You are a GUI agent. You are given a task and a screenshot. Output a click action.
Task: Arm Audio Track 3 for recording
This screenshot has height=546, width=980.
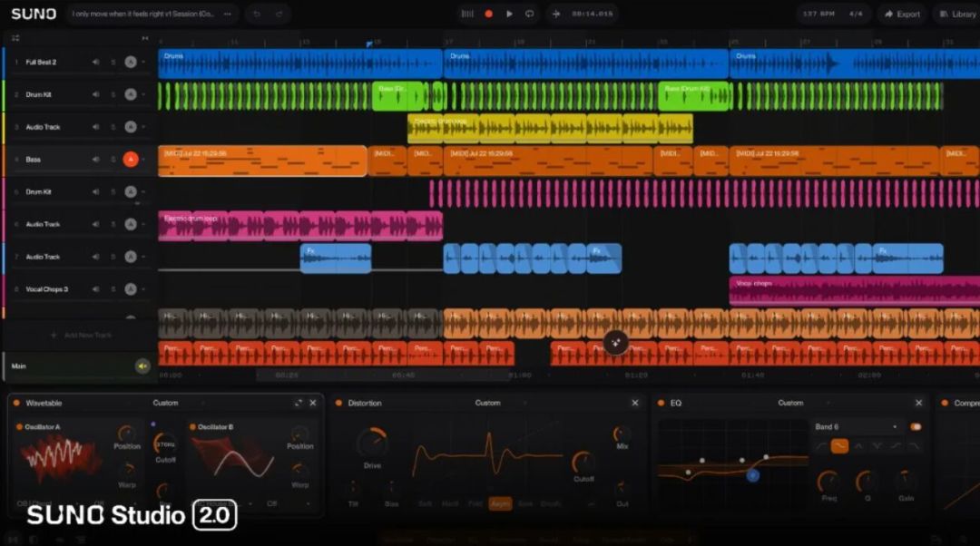(x=130, y=127)
